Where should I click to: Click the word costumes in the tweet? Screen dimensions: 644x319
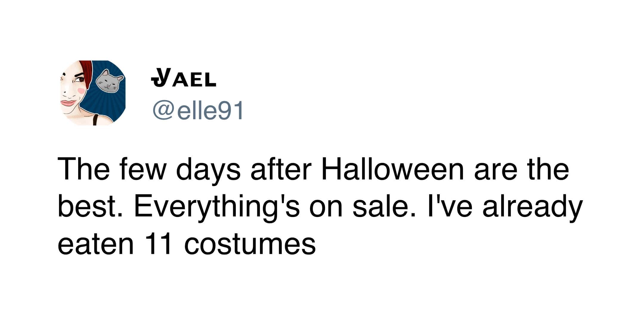pyautogui.click(x=250, y=244)
